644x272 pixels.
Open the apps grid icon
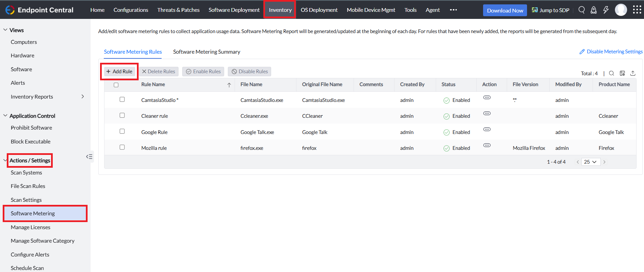coord(637,10)
